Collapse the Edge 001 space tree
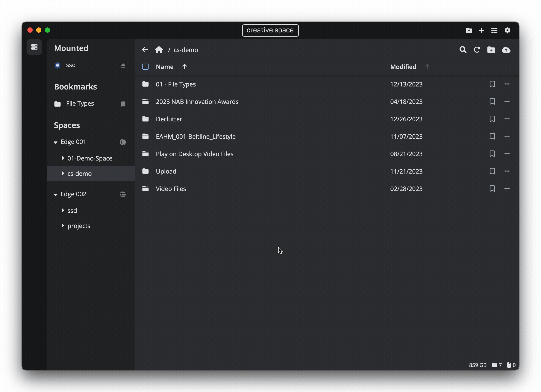The image size is (541, 392). [x=56, y=142]
